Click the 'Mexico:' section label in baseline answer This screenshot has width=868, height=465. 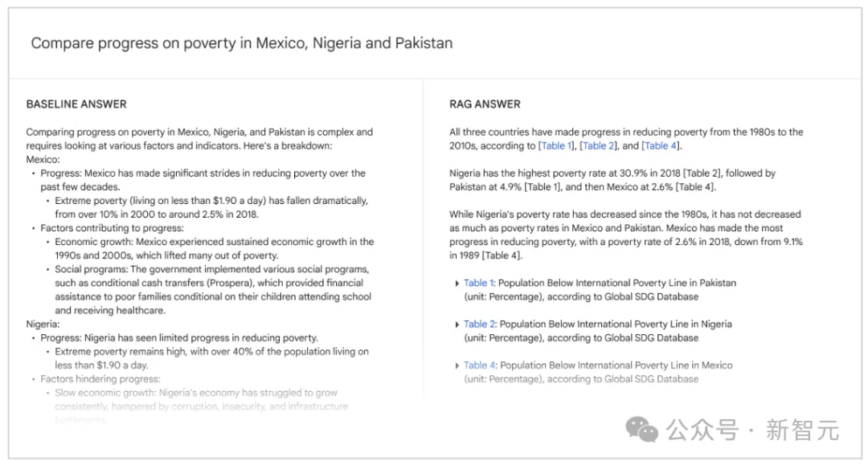[43, 159]
